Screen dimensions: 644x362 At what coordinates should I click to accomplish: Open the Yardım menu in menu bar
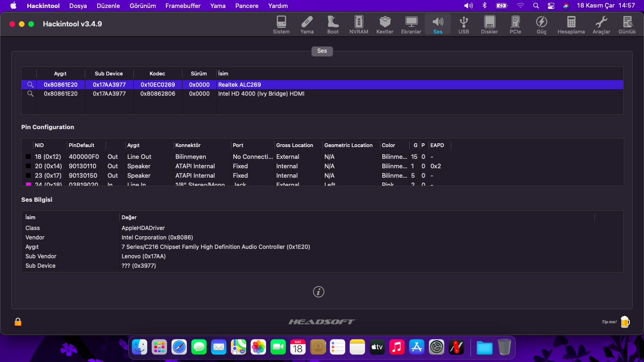point(278,6)
